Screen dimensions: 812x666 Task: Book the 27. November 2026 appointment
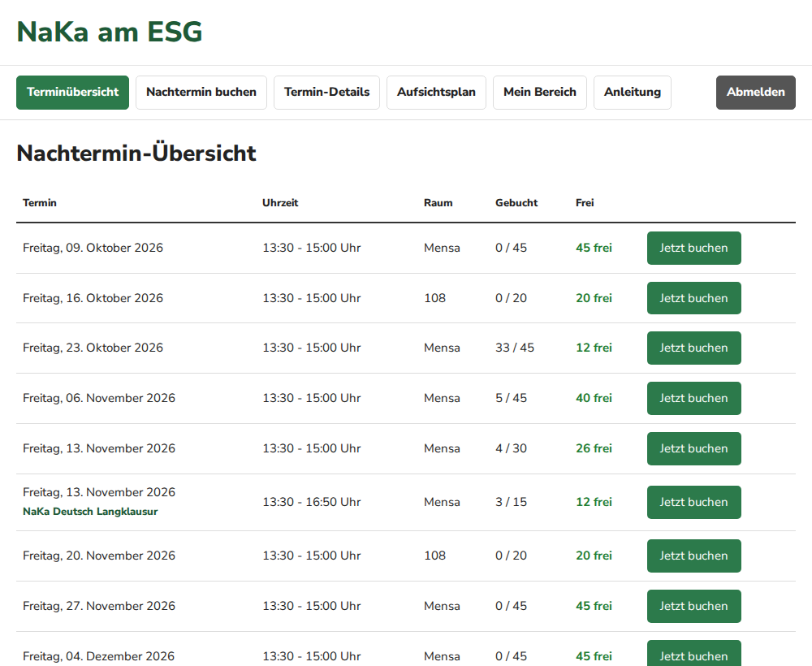[x=694, y=606]
